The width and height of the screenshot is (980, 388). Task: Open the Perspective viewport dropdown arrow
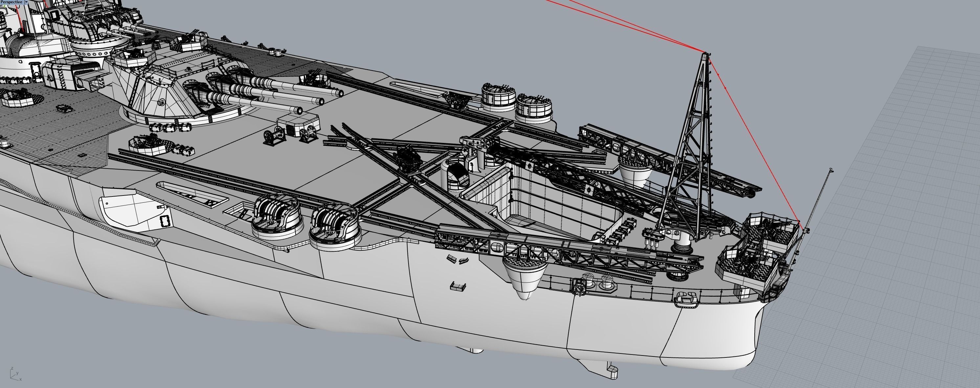click(26, 2)
